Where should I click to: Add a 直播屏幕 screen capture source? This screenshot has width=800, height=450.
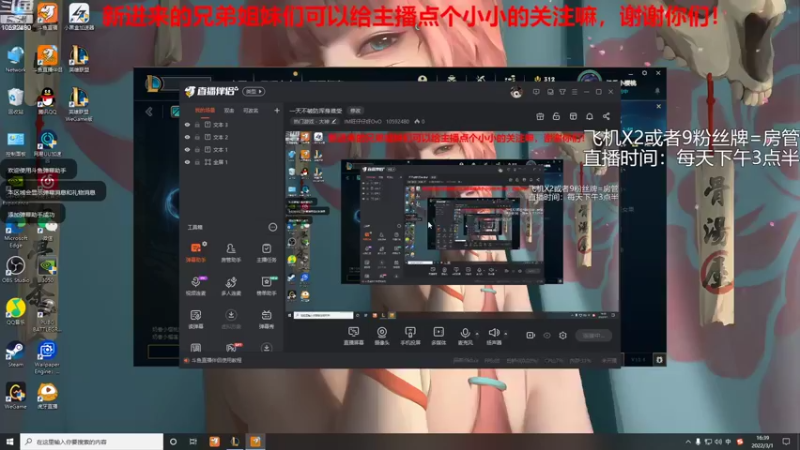(x=353, y=336)
